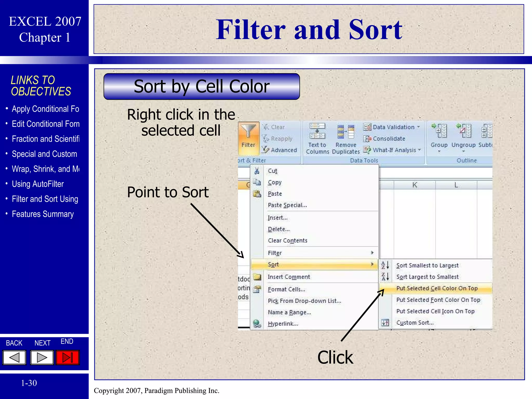Select column K header
This screenshot has width=532, height=399.
(415, 185)
